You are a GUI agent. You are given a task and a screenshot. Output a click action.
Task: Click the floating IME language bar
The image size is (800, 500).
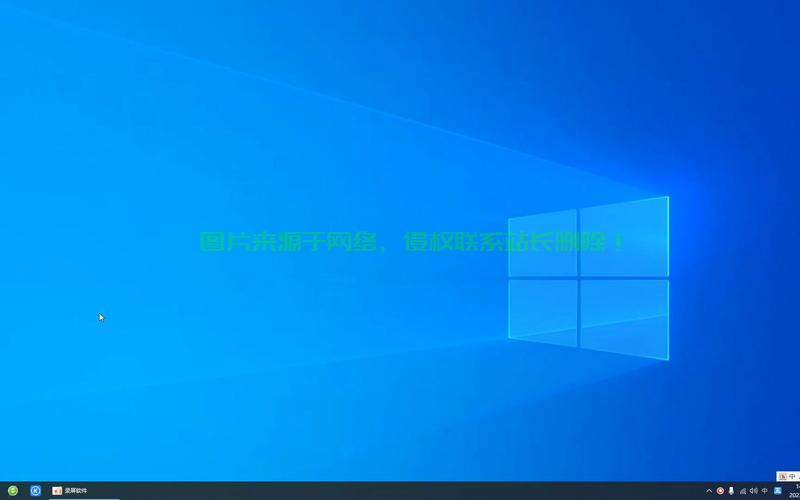click(x=788, y=477)
